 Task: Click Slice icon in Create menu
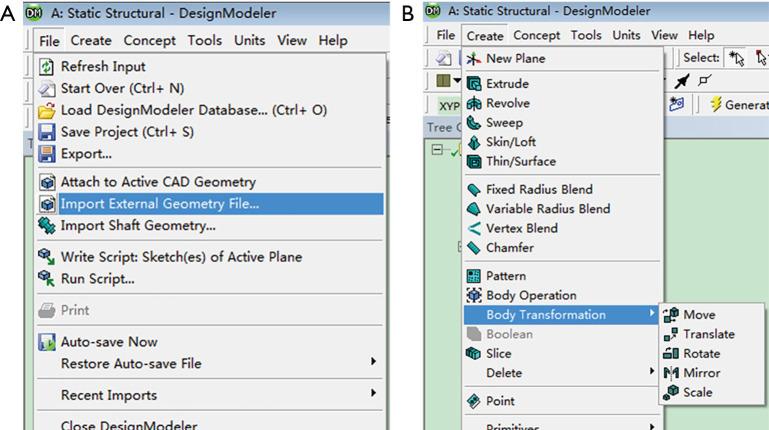[474, 354]
